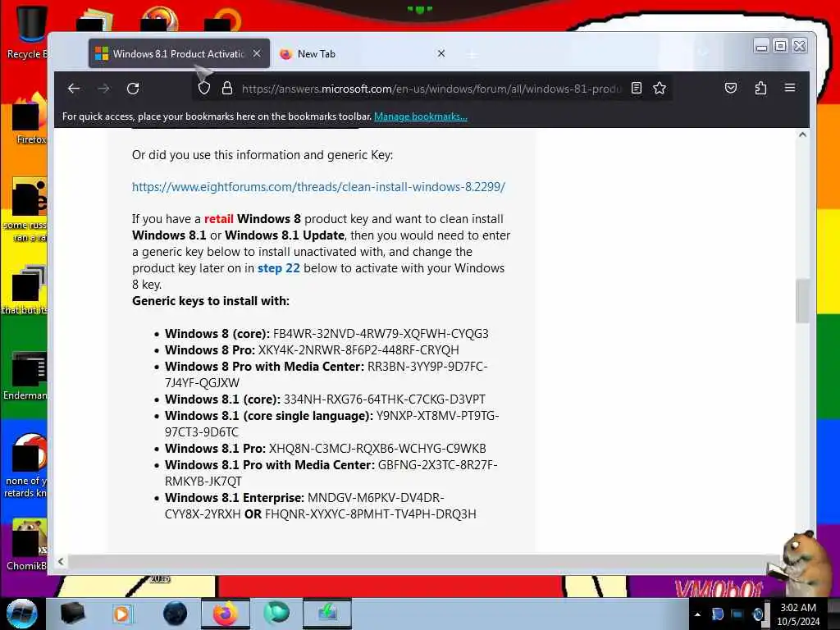Click the Manage bookmarks link
Screen dimensions: 840x630
tap(421, 116)
